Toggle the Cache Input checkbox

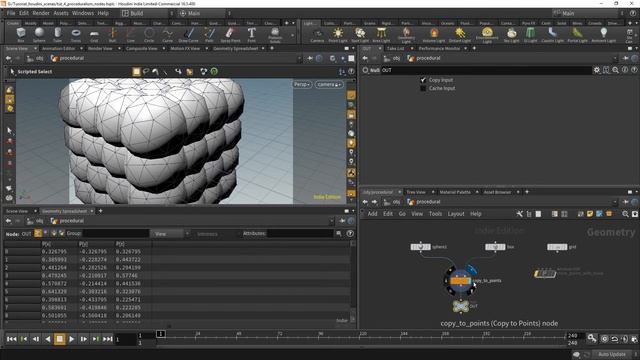(423, 88)
